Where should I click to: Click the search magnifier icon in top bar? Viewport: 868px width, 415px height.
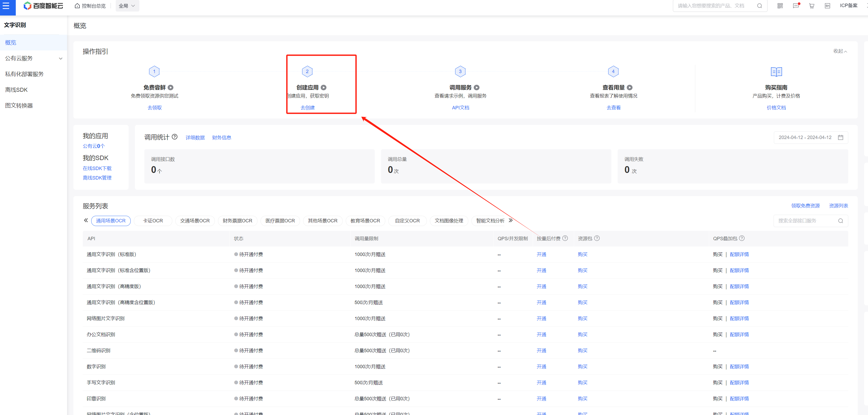pos(759,6)
